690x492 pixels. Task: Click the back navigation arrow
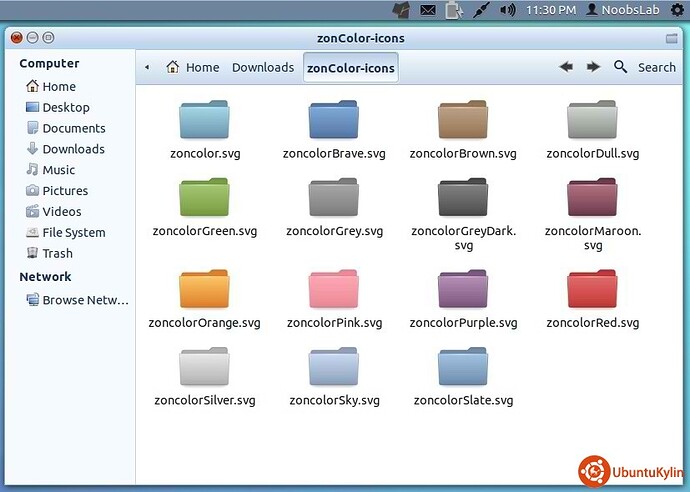coord(566,67)
